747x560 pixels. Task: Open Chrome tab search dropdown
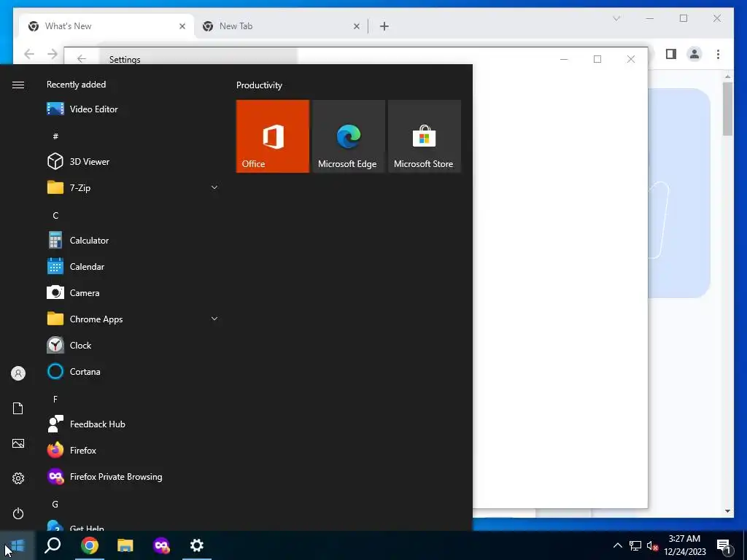616,18
